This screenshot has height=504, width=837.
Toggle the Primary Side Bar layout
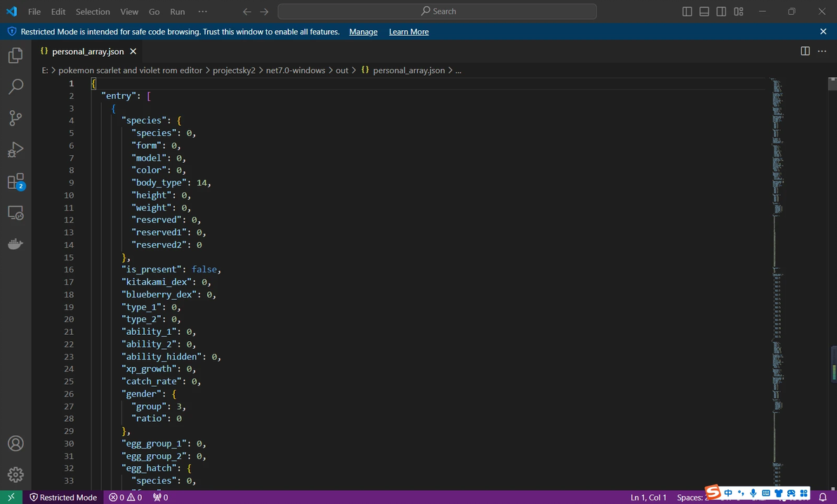click(687, 11)
